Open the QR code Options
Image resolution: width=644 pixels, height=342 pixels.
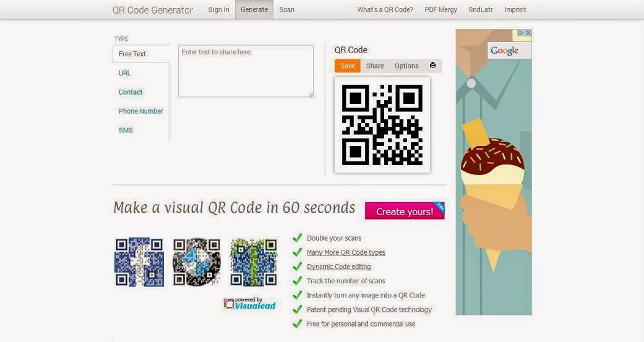pos(406,66)
